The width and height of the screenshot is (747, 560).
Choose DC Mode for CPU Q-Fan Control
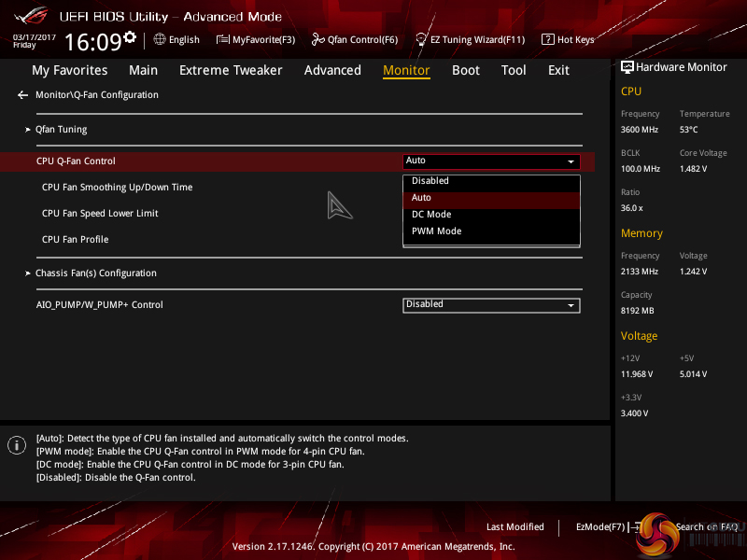tap(431, 215)
